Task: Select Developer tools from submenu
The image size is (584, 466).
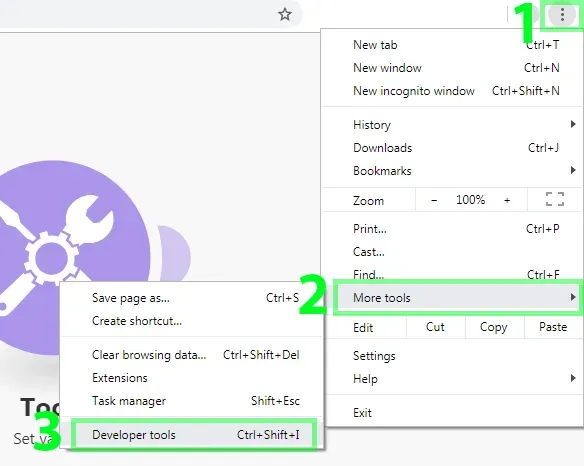Action: (x=194, y=435)
